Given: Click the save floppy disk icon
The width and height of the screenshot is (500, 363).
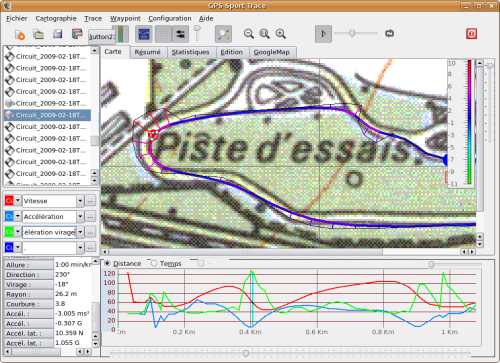Looking at the screenshot, I should point(58,34).
